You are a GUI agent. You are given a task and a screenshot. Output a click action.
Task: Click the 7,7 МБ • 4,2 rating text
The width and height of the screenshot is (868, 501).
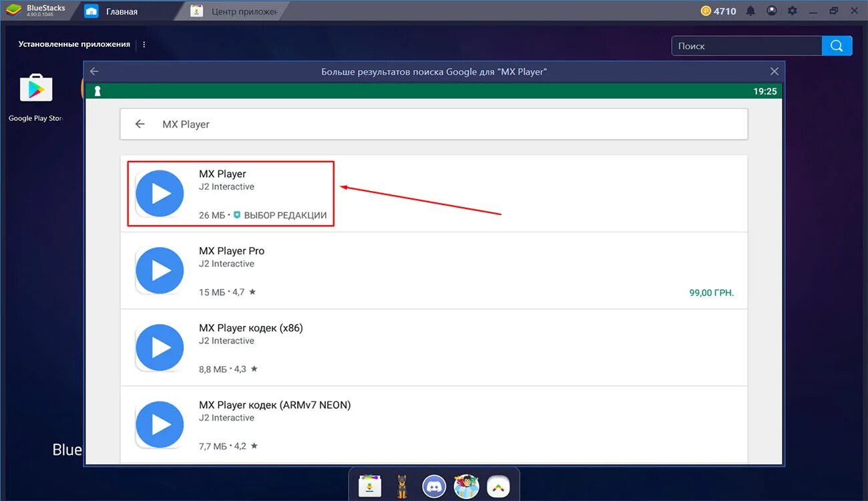228,446
